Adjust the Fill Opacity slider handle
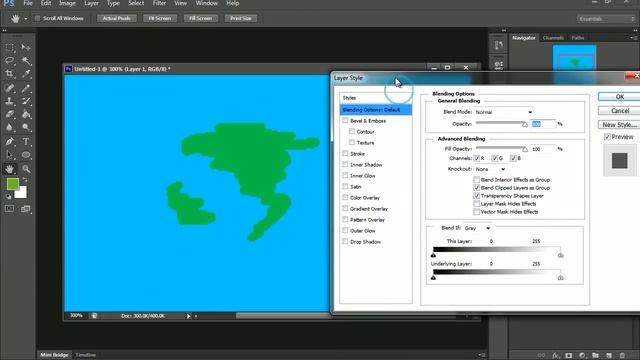Screen dimensions: 640x360 (x=525, y=149)
